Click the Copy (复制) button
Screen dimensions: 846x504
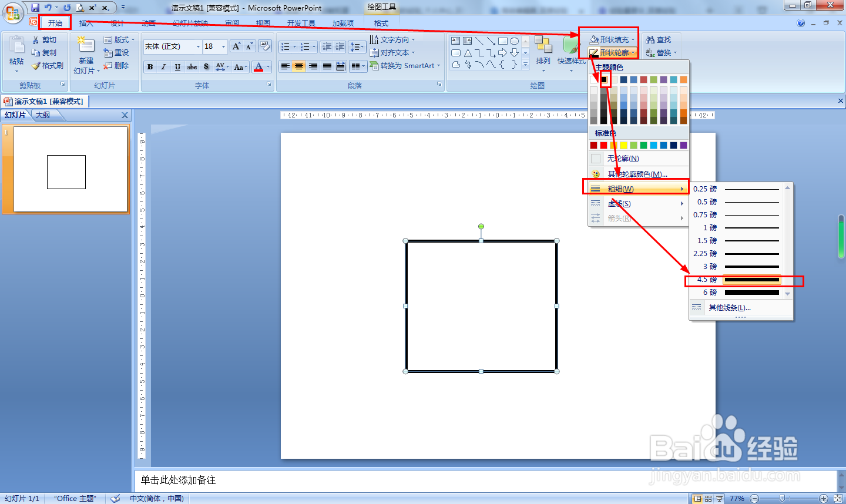[45, 53]
